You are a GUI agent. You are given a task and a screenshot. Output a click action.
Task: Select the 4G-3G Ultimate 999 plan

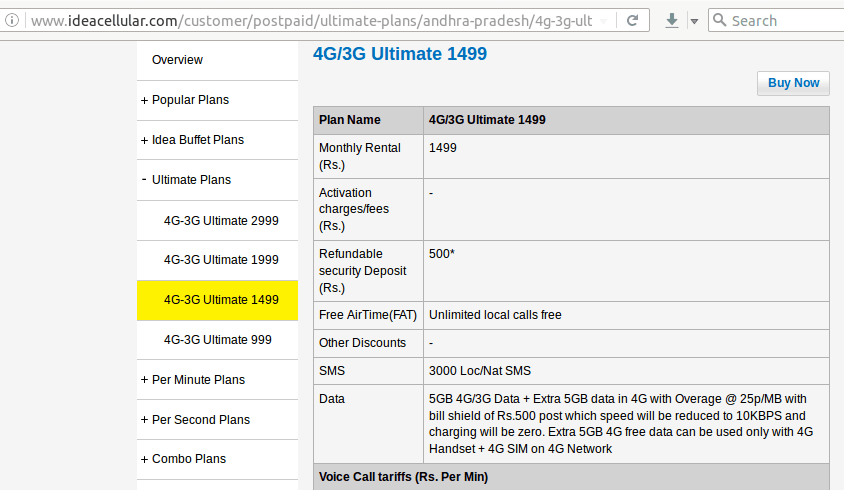pyautogui.click(x=217, y=340)
